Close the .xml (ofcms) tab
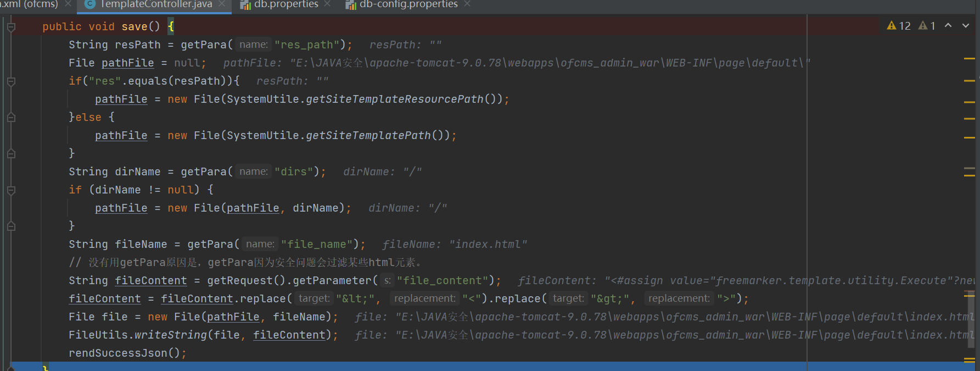The width and height of the screenshot is (980, 371). [x=68, y=4]
